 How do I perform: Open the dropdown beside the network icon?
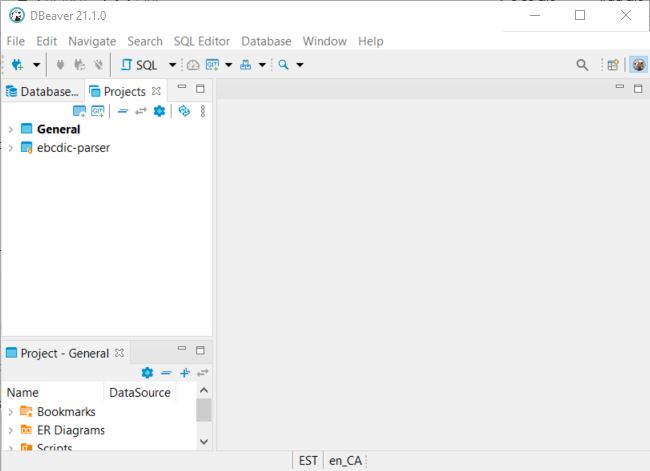tap(262, 65)
